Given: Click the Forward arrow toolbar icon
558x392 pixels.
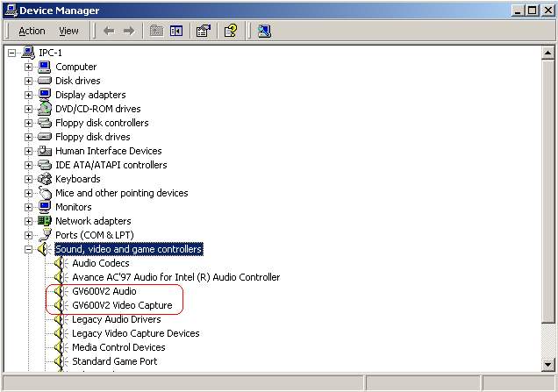Looking at the screenshot, I should pos(129,32).
